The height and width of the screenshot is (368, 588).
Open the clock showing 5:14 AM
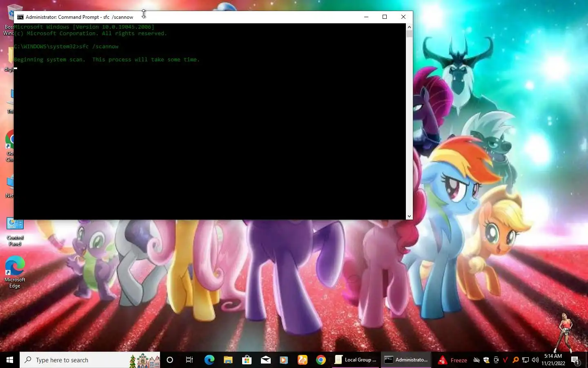coord(553,360)
